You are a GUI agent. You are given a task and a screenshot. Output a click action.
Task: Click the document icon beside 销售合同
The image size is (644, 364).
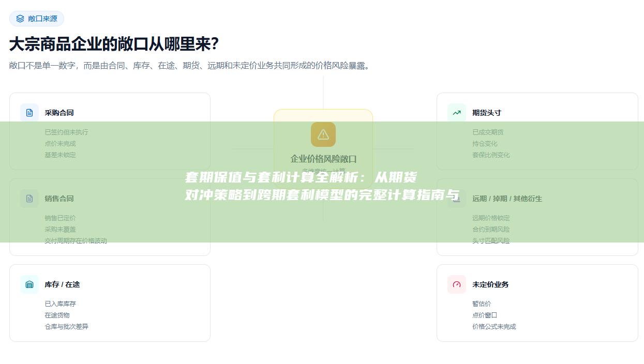29,199
